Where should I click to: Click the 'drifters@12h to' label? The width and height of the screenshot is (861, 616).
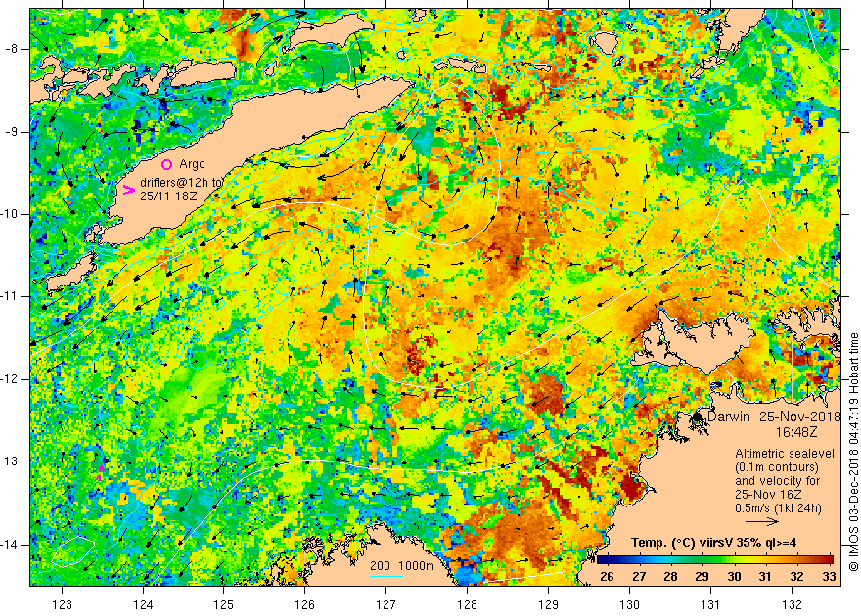[182, 183]
